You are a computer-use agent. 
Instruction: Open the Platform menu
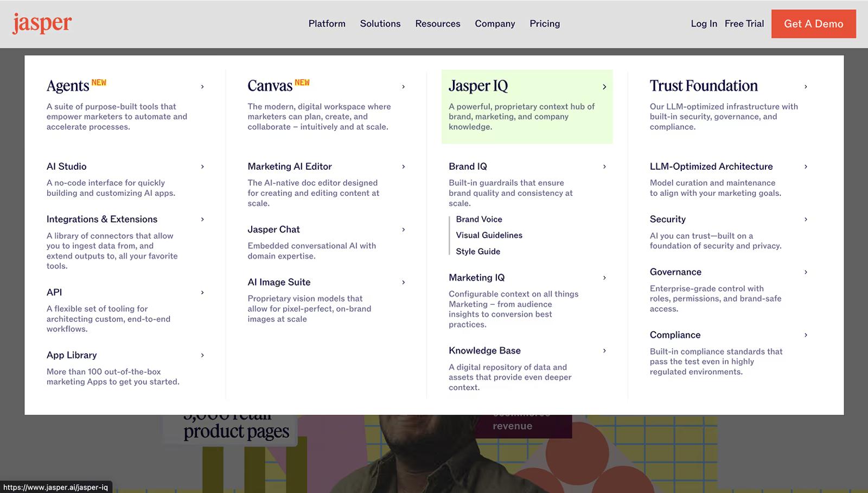(x=327, y=24)
